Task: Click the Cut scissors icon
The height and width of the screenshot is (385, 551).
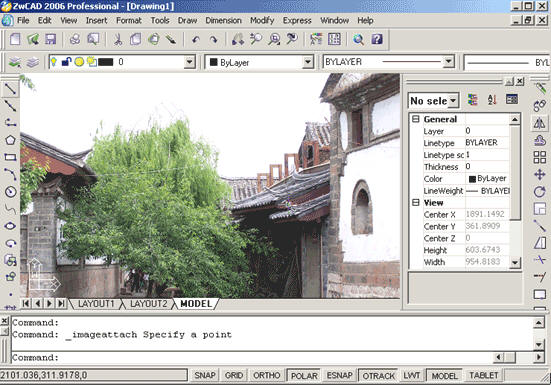Action: tap(118, 39)
